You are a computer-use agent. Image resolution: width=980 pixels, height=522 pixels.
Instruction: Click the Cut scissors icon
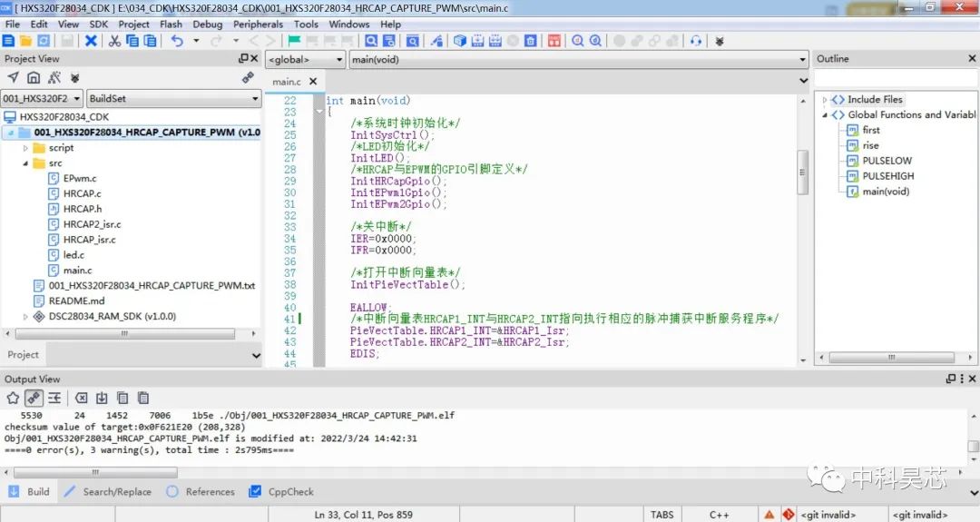(x=114, y=41)
